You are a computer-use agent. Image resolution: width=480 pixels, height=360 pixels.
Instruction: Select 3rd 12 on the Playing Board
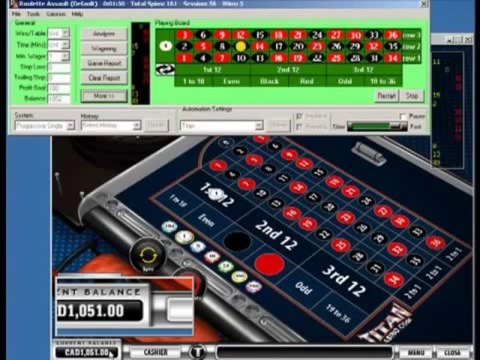pyautogui.click(x=364, y=70)
